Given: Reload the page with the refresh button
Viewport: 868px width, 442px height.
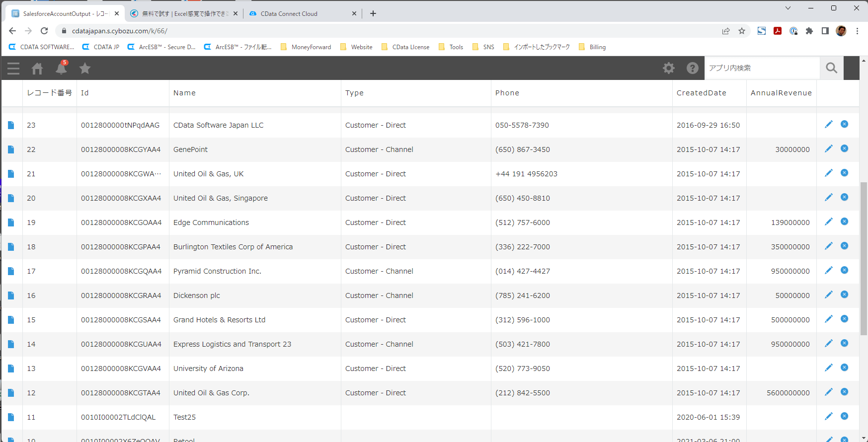Looking at the screenshot, I should point(44,31).
